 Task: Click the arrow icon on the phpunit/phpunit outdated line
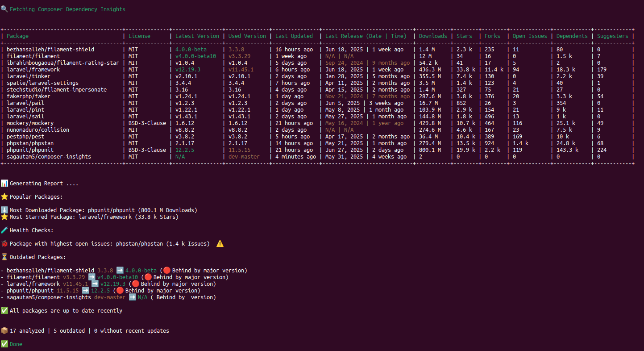tap(85, 291)
